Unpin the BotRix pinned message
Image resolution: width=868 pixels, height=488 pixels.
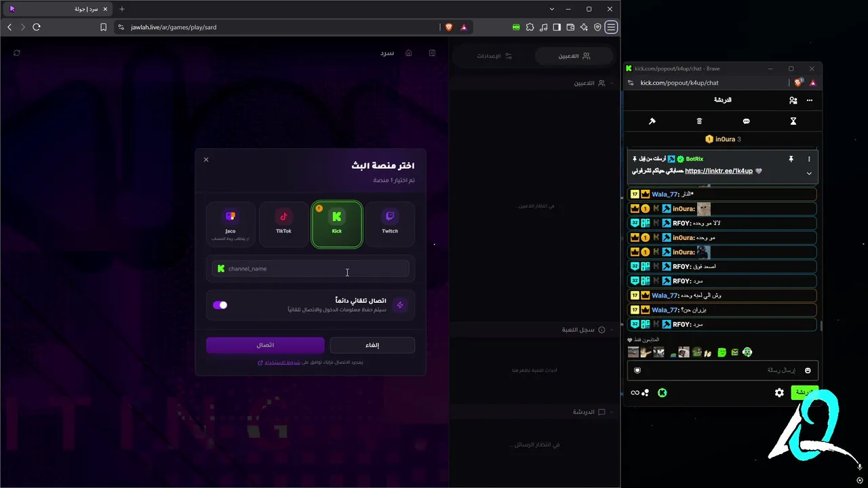click(791, 159)
